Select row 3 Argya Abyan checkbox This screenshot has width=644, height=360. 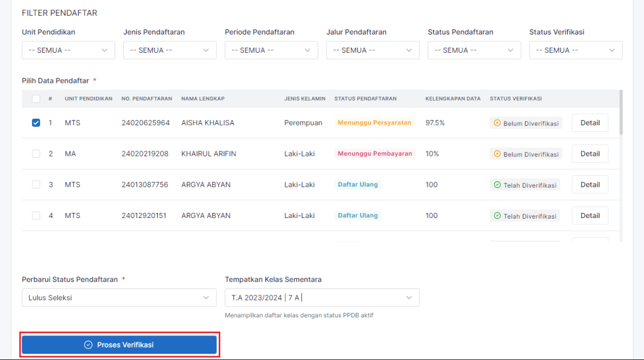(x=36, y=184)
